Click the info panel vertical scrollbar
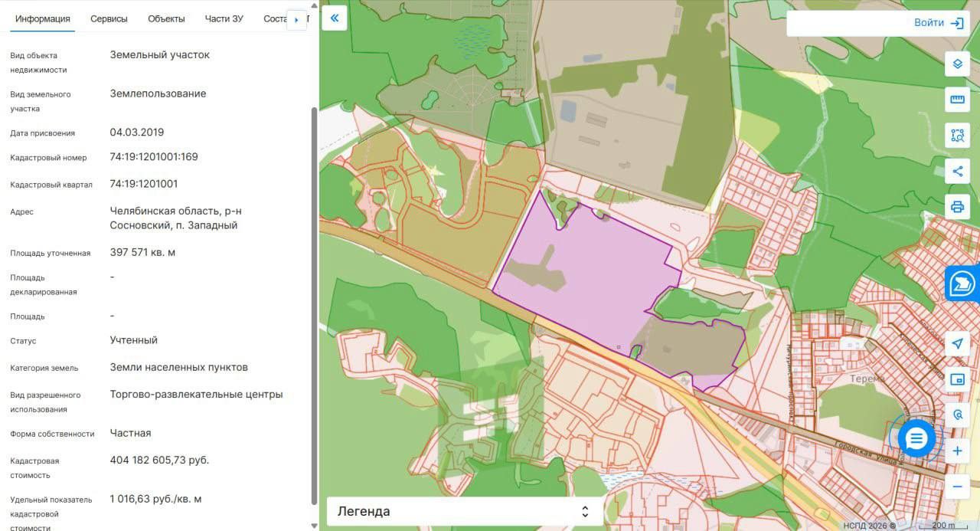The width and height of the screenshot is (980, 531). click(313, 306)
